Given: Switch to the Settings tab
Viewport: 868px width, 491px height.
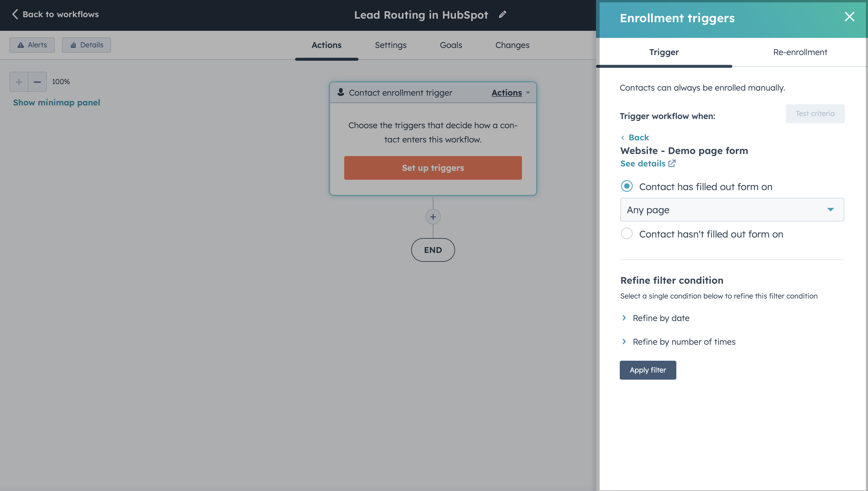Looking at the screenshot, I should [390, 45].
